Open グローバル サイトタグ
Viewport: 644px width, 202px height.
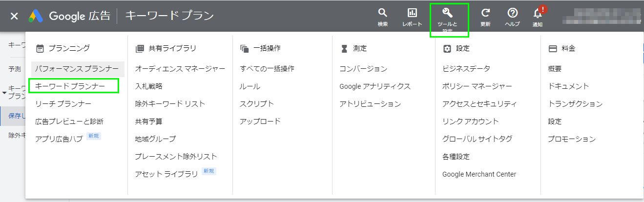pyautogui.click(x=477, y=139)
